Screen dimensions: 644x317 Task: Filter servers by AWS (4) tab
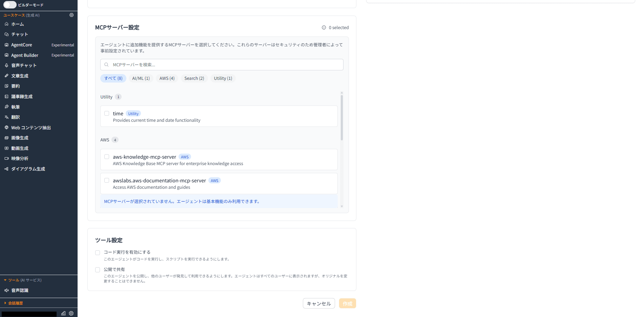(167, 78)
